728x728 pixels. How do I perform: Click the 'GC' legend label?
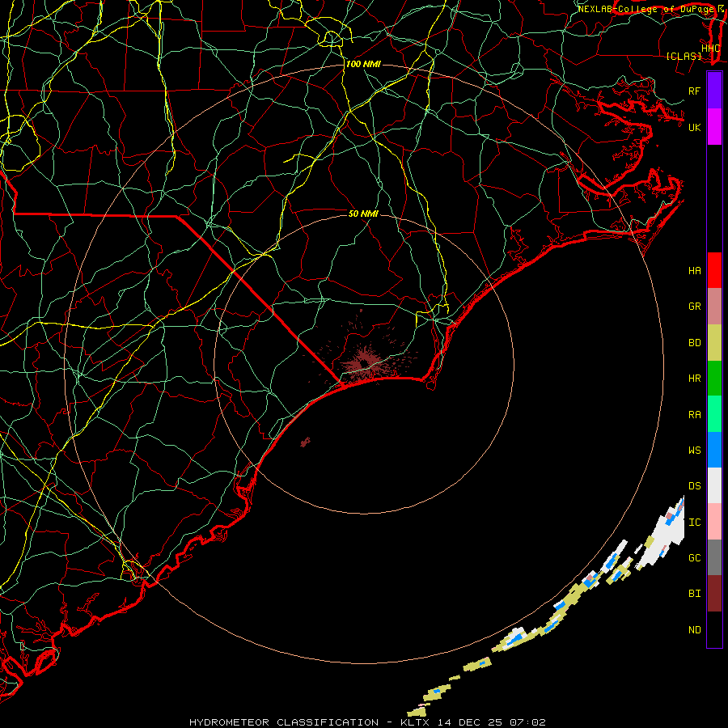point(694,558)
